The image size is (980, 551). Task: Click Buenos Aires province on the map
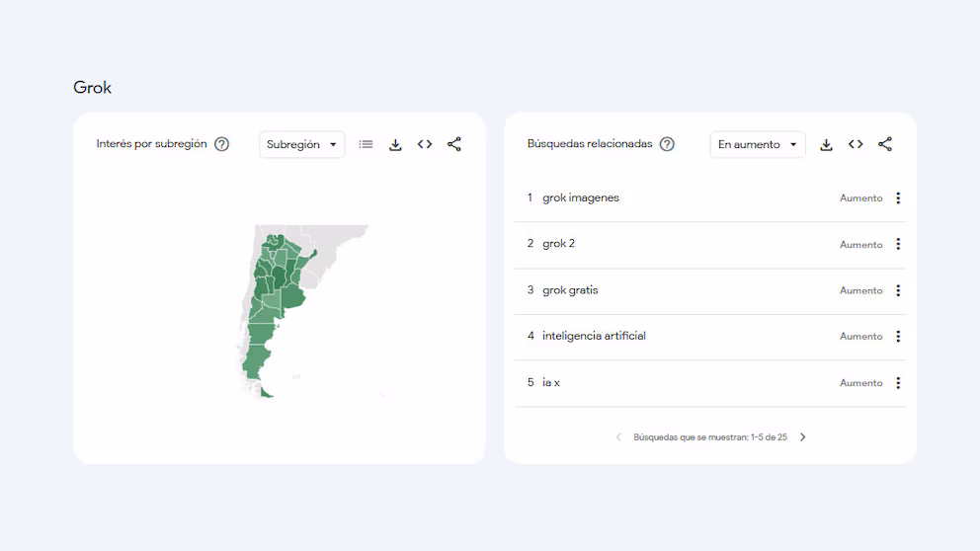pyautogui.click(x=293, y=298)
